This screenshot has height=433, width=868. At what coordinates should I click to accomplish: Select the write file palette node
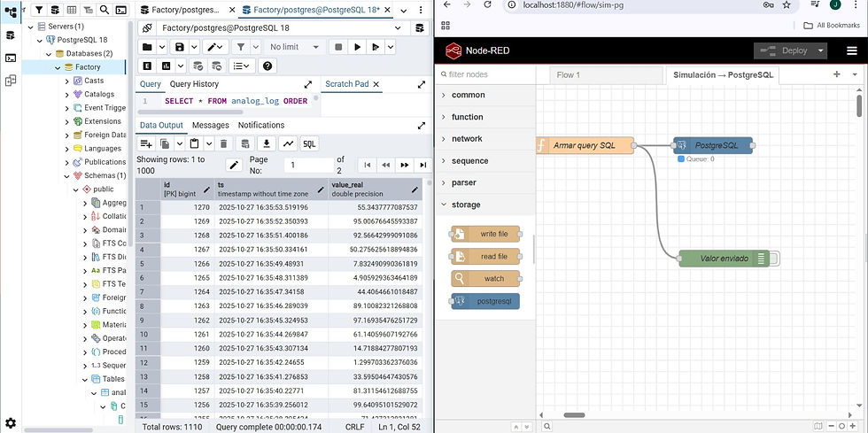485,235
